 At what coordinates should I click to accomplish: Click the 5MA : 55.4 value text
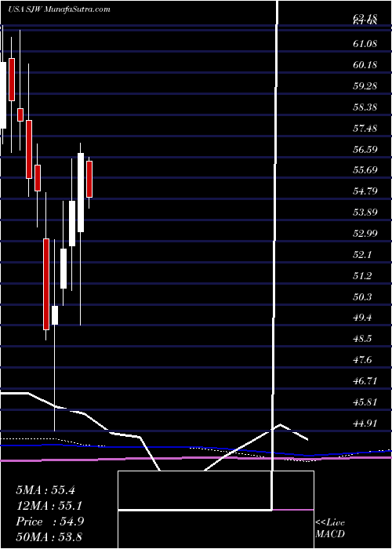tap(45, 490)
